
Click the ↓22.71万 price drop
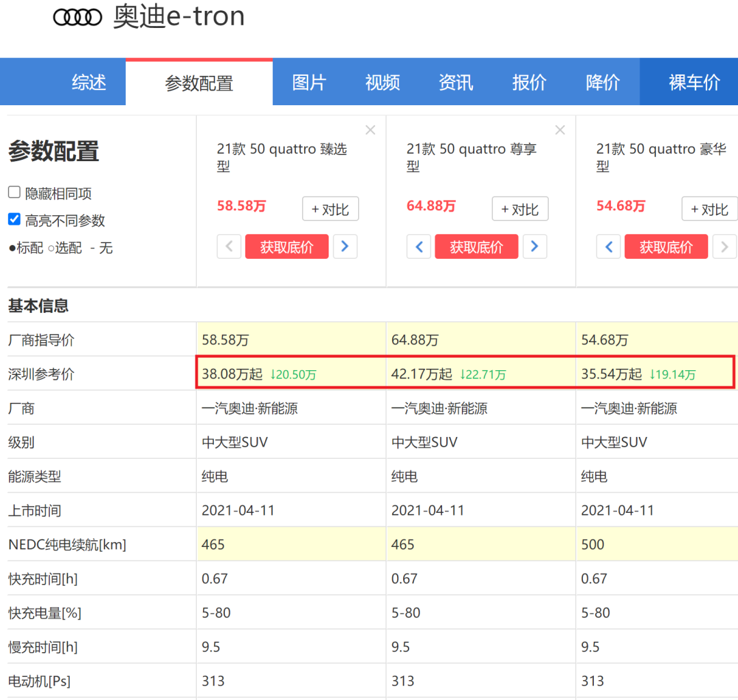[x=482, y=374]
